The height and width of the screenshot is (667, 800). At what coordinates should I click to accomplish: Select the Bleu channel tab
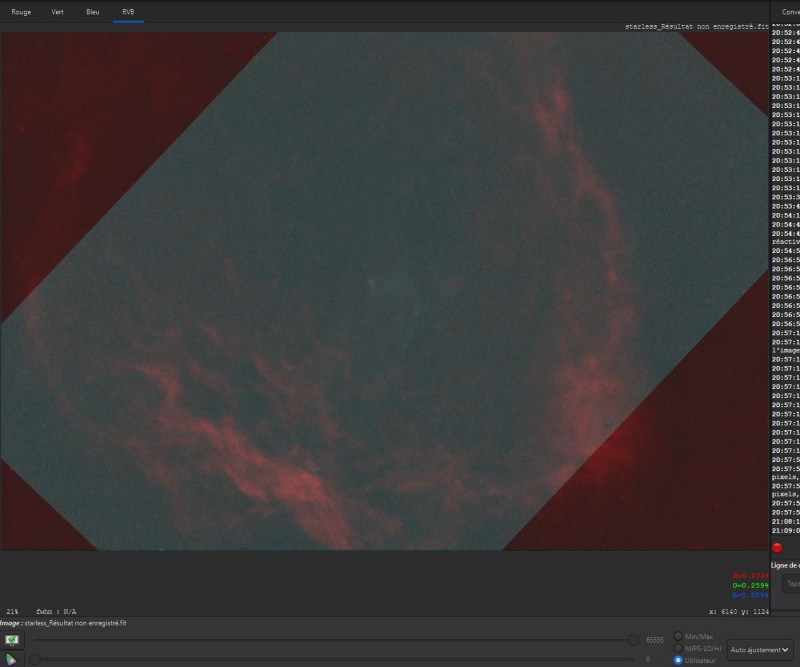pos(92,12)
